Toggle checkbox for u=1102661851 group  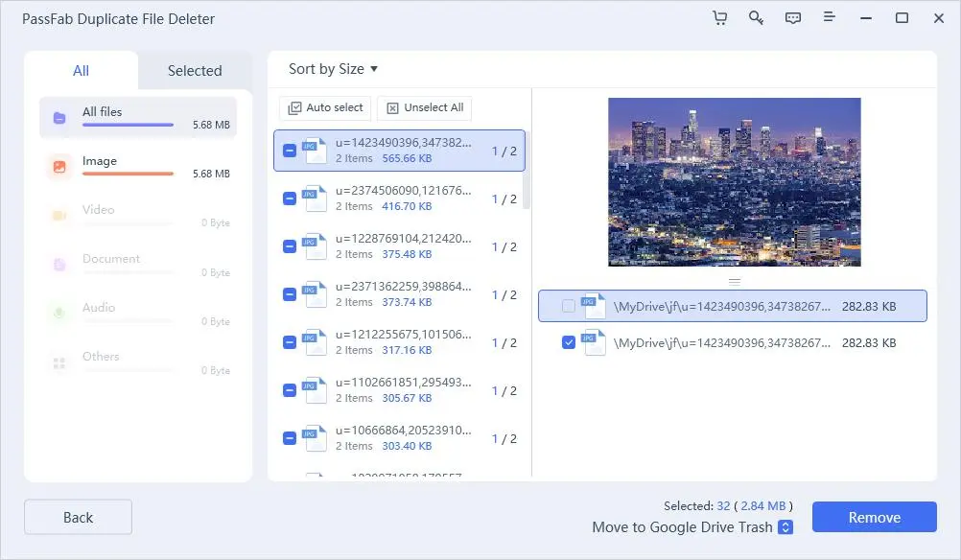pos(290,390)
